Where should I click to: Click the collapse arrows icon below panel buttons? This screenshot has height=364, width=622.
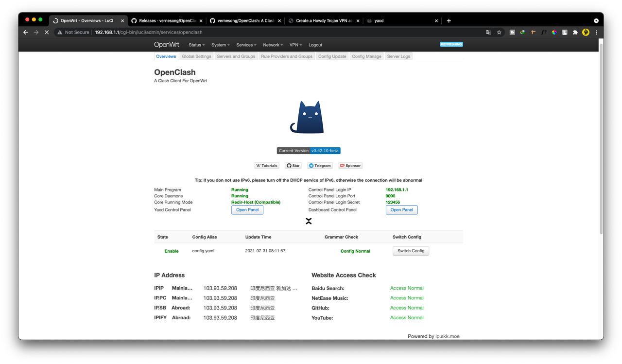click(309, 221)
